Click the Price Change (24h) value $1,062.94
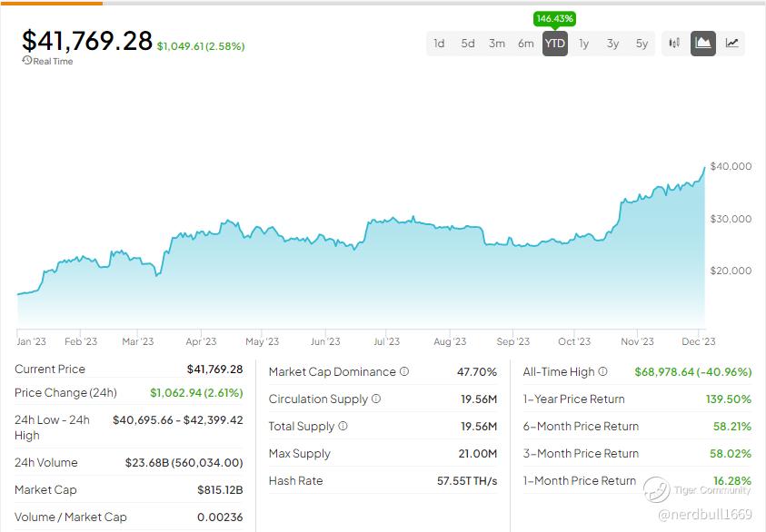The width and height of the screenshot is (766, 532). point(196,393)
